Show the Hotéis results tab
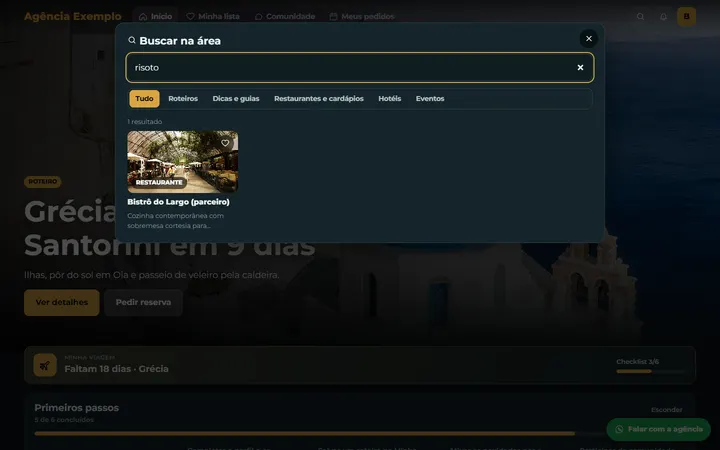 [389, 99]
